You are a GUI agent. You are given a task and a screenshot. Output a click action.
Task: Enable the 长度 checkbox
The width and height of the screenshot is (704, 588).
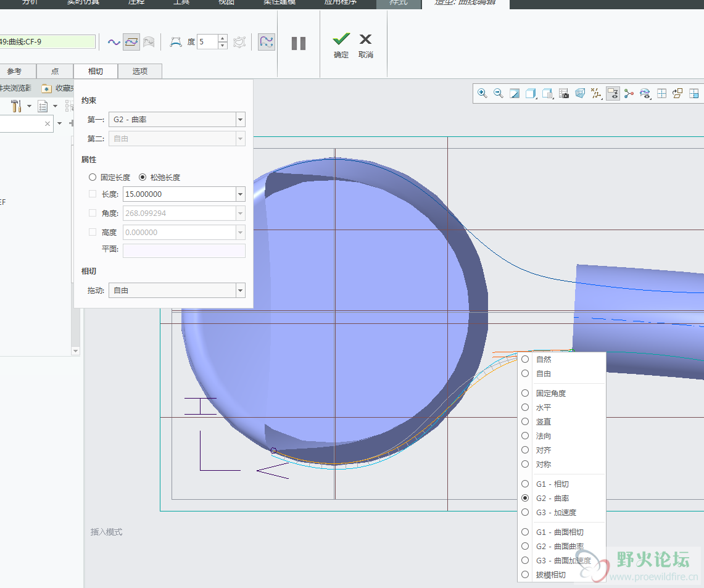(x=93, y=194)
